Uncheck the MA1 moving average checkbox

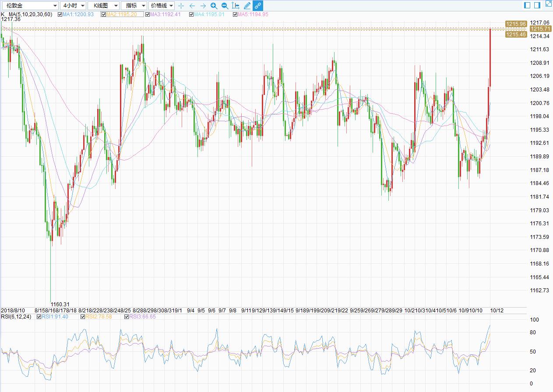[x=60, y=14]
